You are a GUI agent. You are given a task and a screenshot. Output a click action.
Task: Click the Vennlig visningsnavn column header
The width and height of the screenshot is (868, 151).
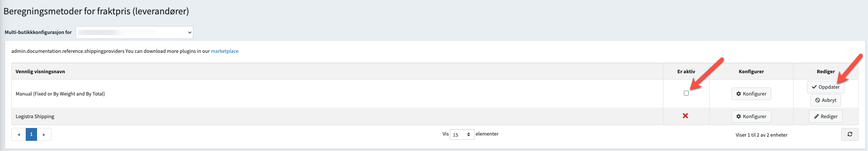pyautogui.click(x=40, y=72)
